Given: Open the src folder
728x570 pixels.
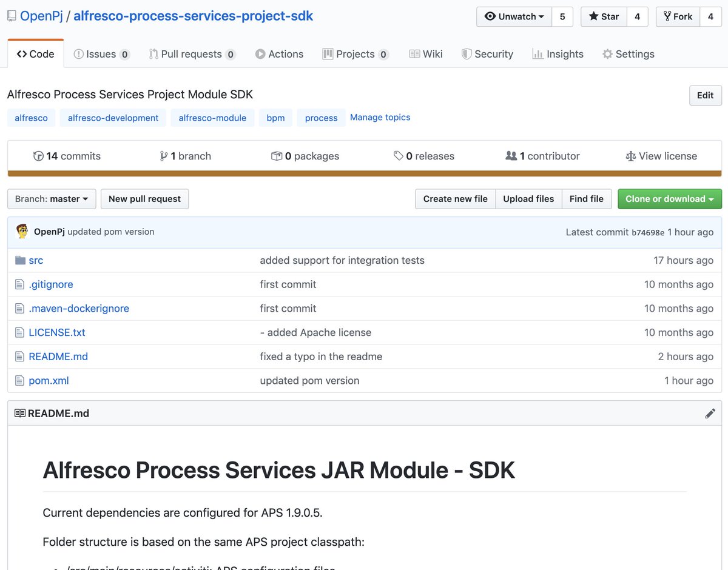Looking at the screenshot, I should 36,260.
